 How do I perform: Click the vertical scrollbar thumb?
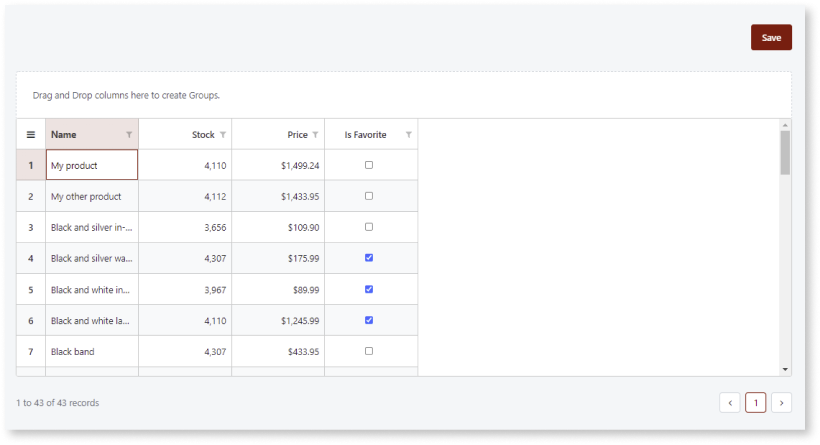[785, 153]
